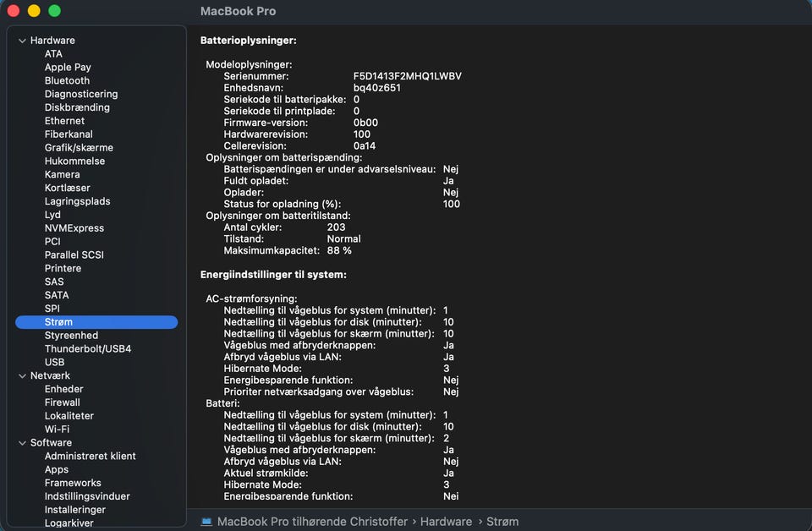Collapse the Netværk section disclosure arrow
Image resolution: width=812 pixels, height=531 pixels.
[x=23, y=375]
